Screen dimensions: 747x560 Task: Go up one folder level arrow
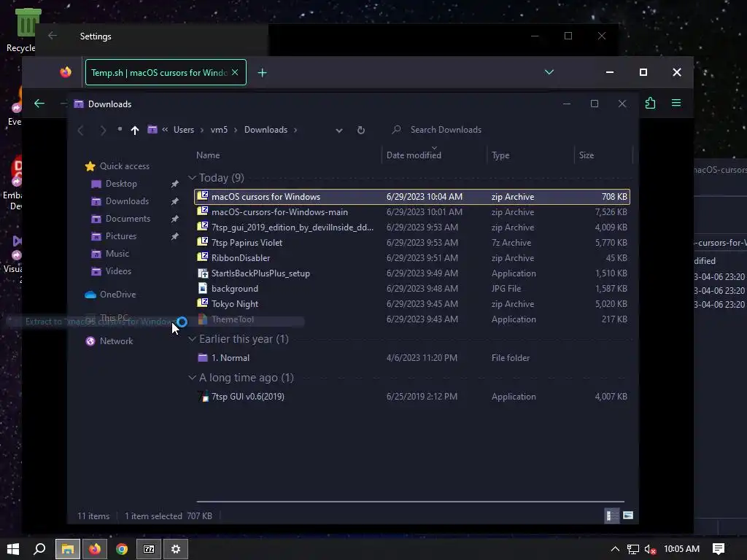[135, 130]
